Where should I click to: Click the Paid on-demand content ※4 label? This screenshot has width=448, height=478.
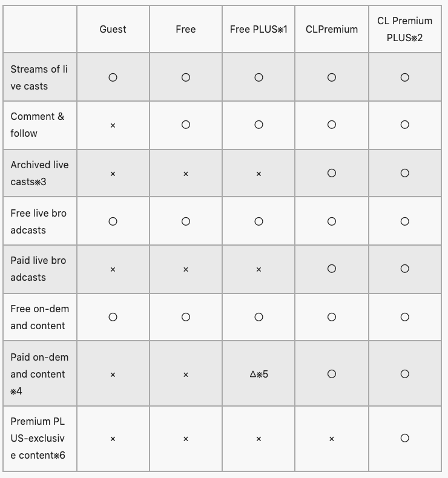[x=39, y=374]
